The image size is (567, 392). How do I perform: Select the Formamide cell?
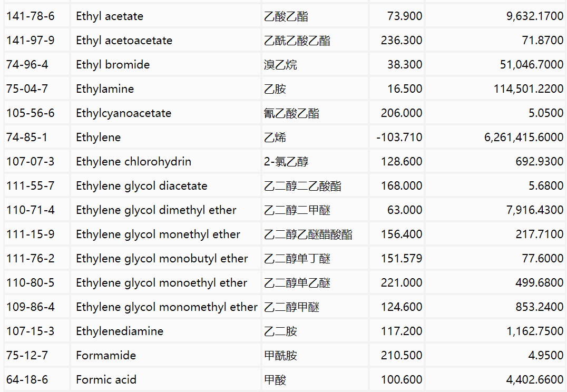[106, 356]
